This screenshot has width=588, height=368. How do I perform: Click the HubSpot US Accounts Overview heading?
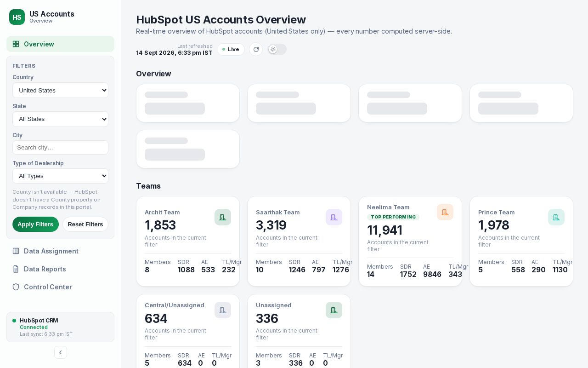221,20
